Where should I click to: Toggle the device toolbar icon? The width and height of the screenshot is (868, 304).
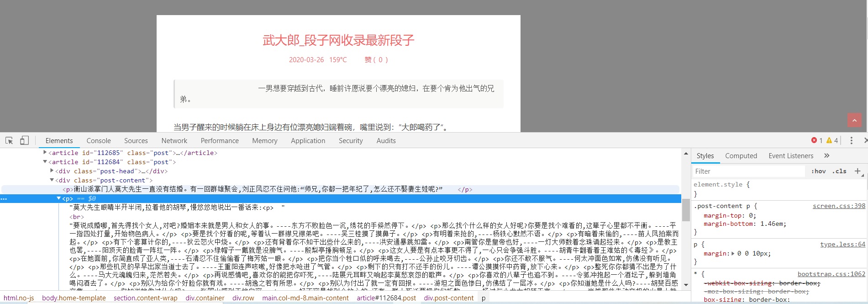pos(24,140)
